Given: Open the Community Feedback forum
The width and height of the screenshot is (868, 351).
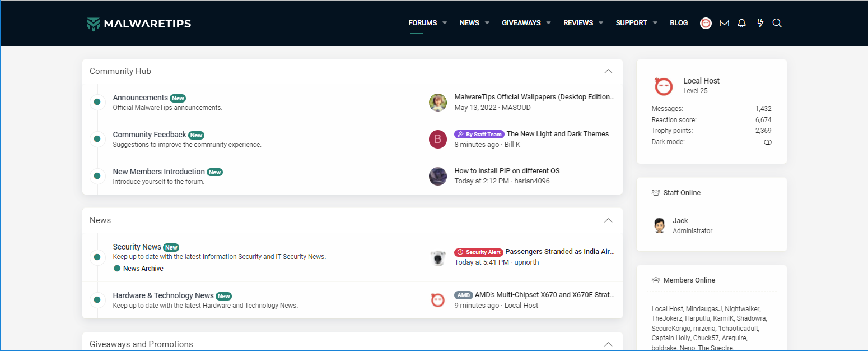Looking at the screenshot, I should pos(150,135).
